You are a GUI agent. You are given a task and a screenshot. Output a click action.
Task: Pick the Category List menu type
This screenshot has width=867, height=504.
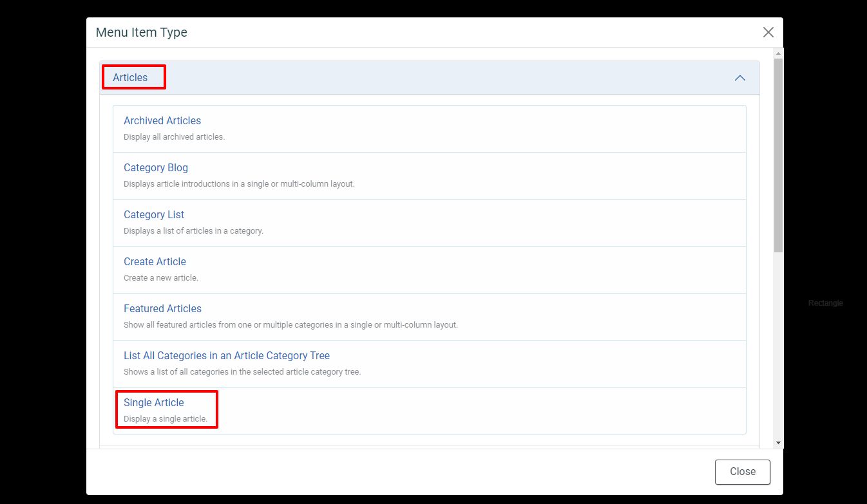(429, 223)
